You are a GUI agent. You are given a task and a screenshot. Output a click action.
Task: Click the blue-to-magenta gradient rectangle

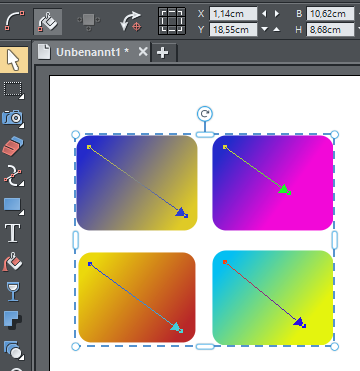tap(273, 183)
